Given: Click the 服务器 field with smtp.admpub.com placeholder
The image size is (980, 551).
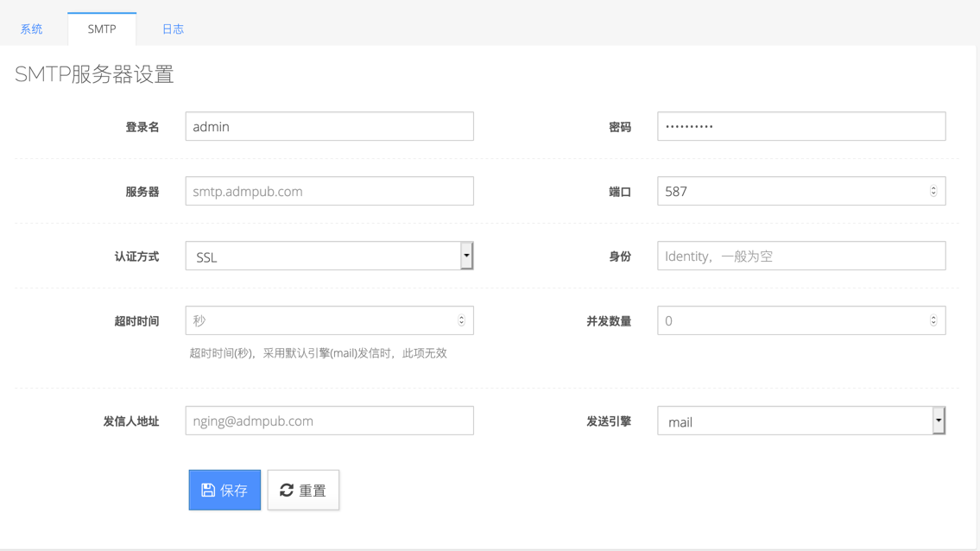Looking at the screenshot, I should pyautogui.click(x=328, y=191).
